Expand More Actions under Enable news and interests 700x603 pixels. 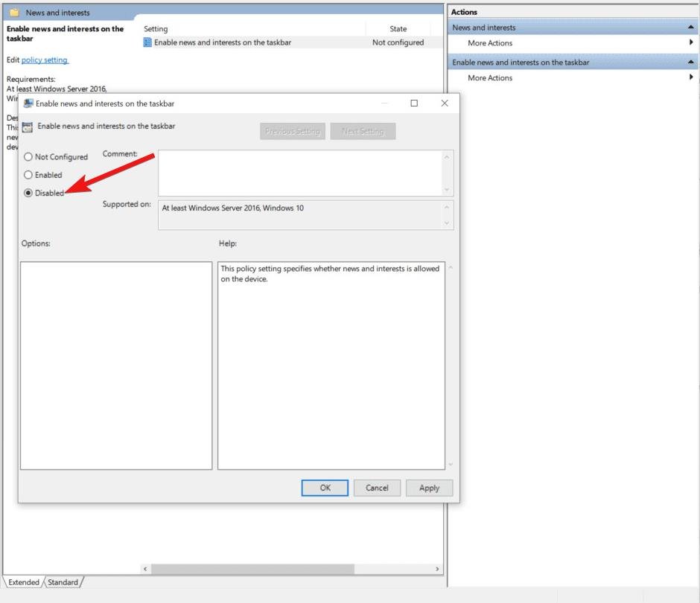click(690, 77)
